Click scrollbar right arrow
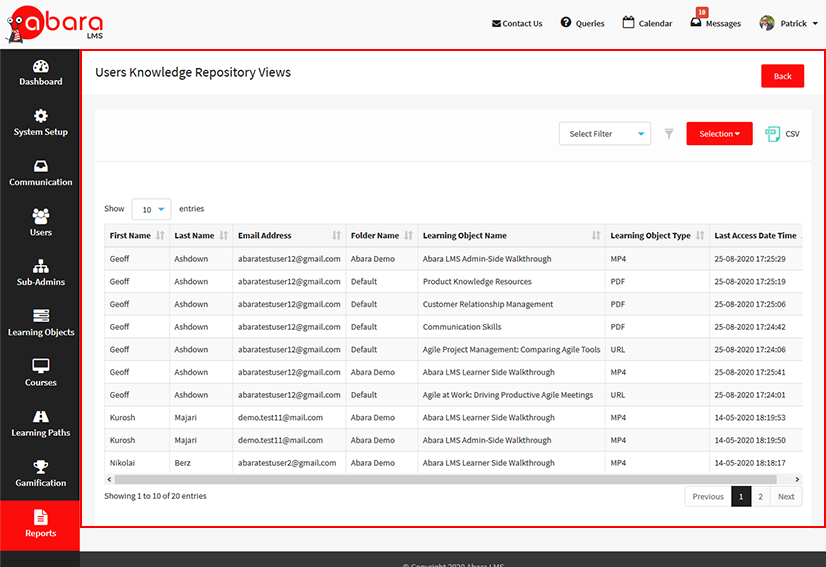 coord(797,480)
